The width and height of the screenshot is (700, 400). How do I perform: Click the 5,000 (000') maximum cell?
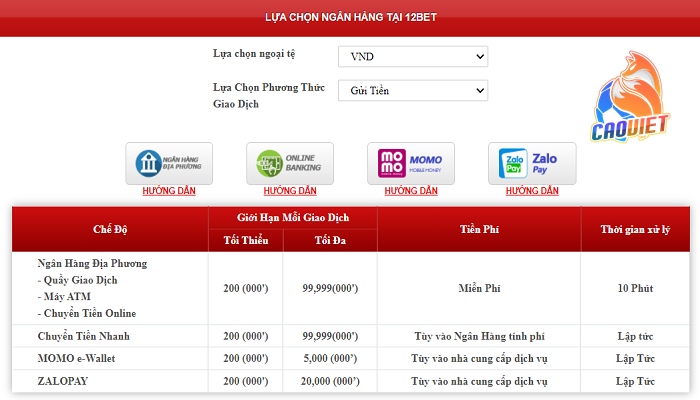pyautogui.click(x=330, y=358)
